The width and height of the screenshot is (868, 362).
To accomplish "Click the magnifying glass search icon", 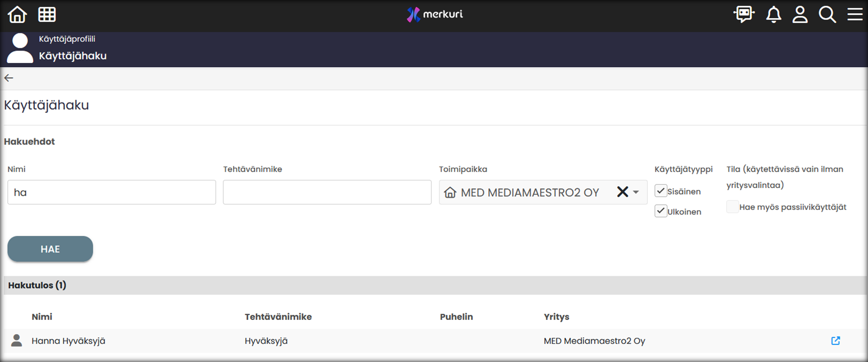I will (827, 15).
